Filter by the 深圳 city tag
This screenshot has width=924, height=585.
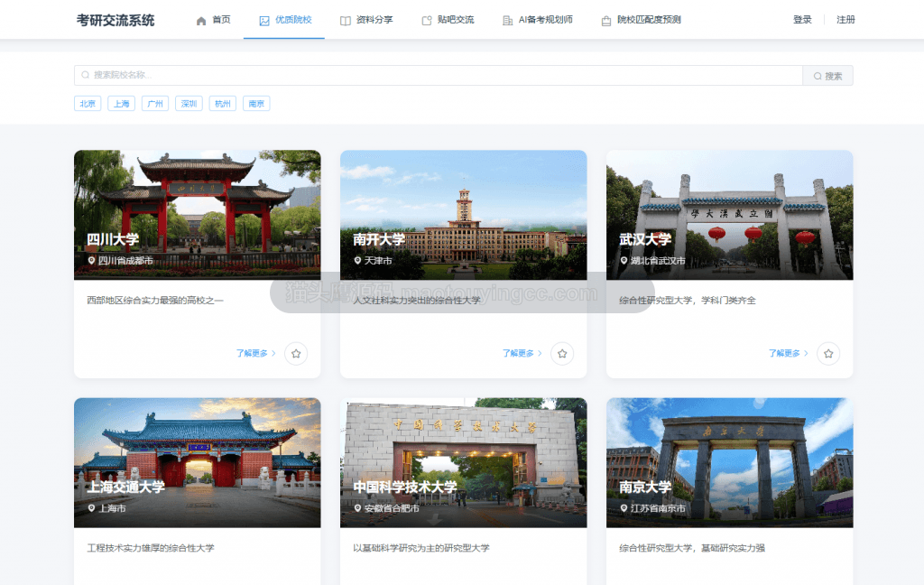pyautogui.click(x=189, y=104)
